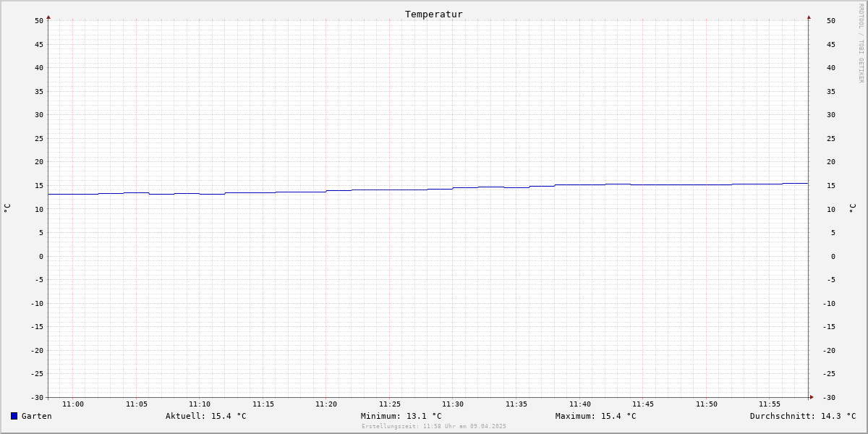Click the Temperatur chart title
The width and height of the screenshot is (868, 434).
click(434, 14)
